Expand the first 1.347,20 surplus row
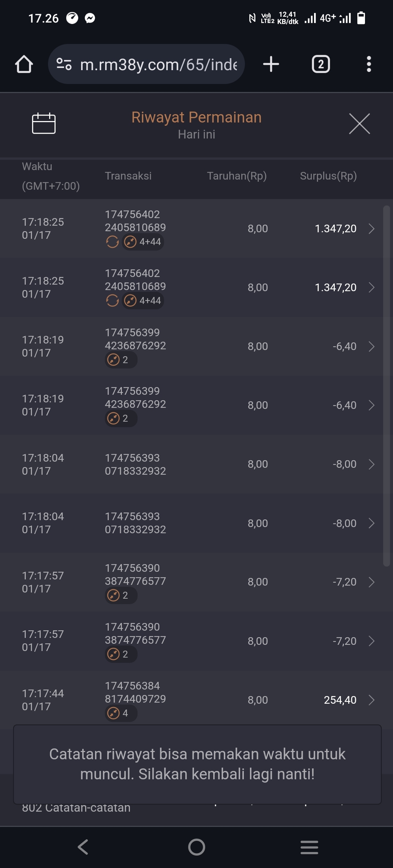Viewport: 393px width, 868px height. pyautogui.click(x=371, y=229)
